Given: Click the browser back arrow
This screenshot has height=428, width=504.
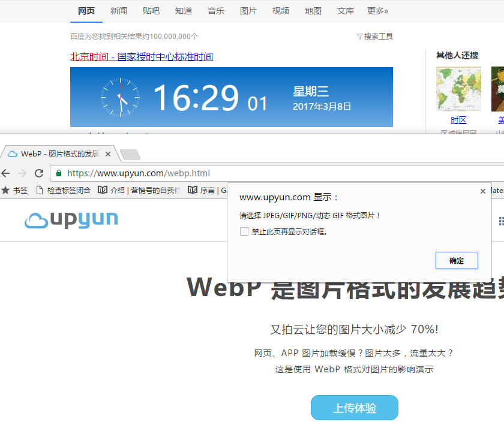Looking at the screenshot, I should (6, 173).
